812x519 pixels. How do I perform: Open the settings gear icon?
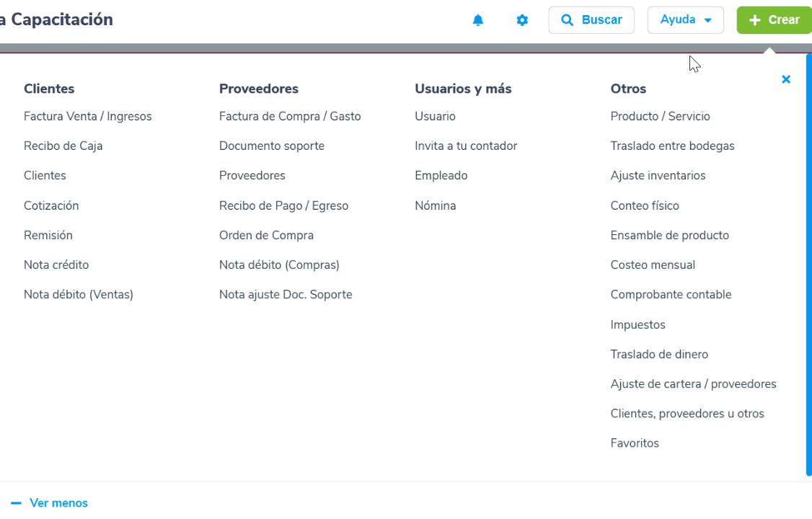click(x=522, y=20)
